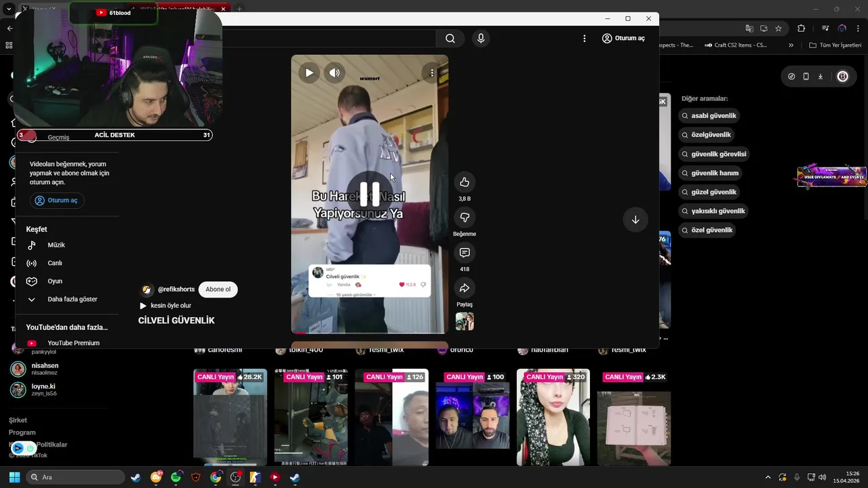Dislike the Short (Beğenme)
The width and height of the screenshot is (868, 488).
coord(465,217)
